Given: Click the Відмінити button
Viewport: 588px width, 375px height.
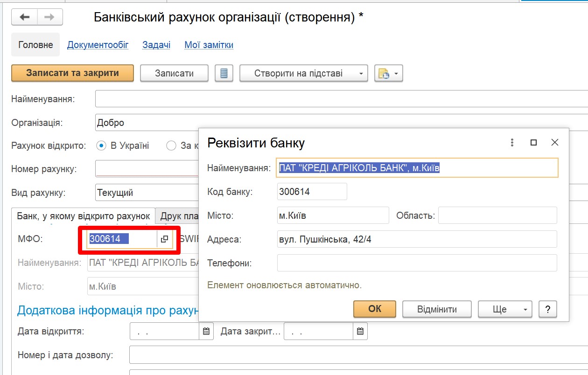Looking at the screenshot, I should click(437, 309).
